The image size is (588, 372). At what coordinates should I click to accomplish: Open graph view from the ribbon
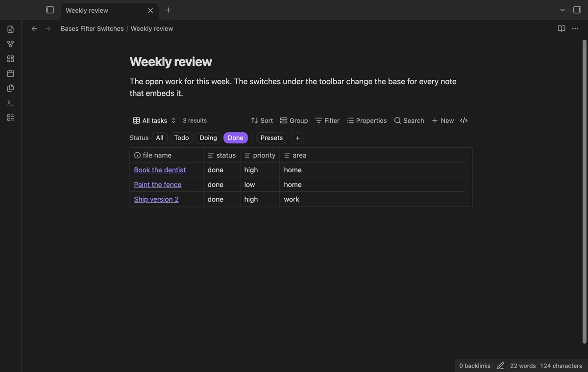pyautogui.click(x=10, y=44)
